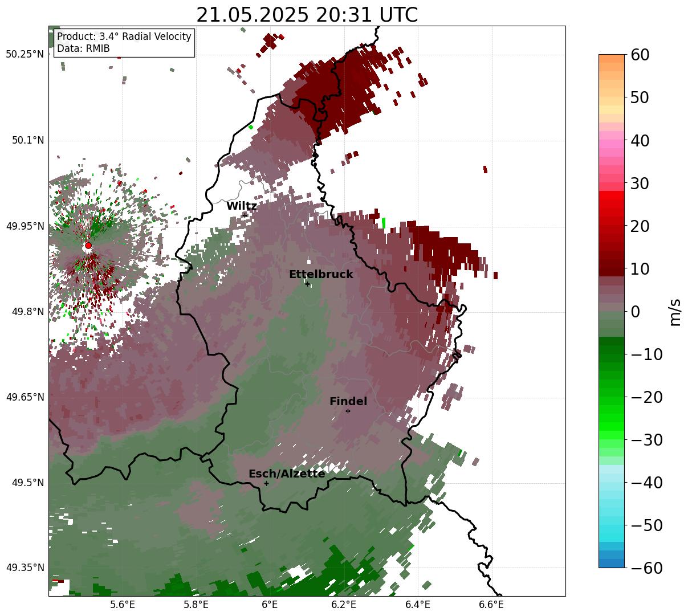
Task: Click the title 21.05.2025 20:31 UTC
Action: pos(307,15)
